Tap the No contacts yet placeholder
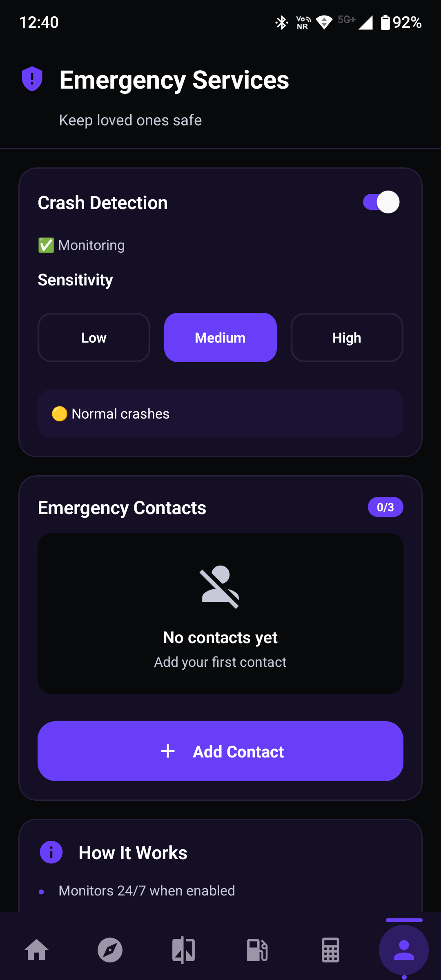 220,637
